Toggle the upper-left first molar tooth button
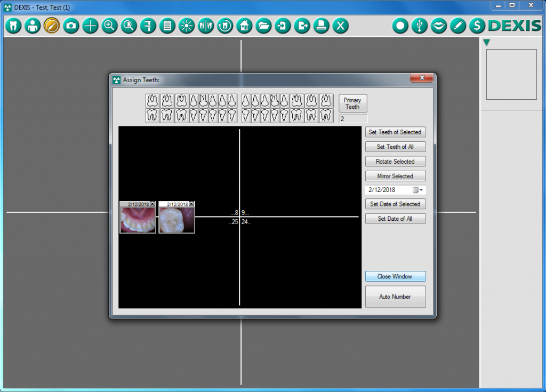Viewport: 546px width, 392px height. 152,100
